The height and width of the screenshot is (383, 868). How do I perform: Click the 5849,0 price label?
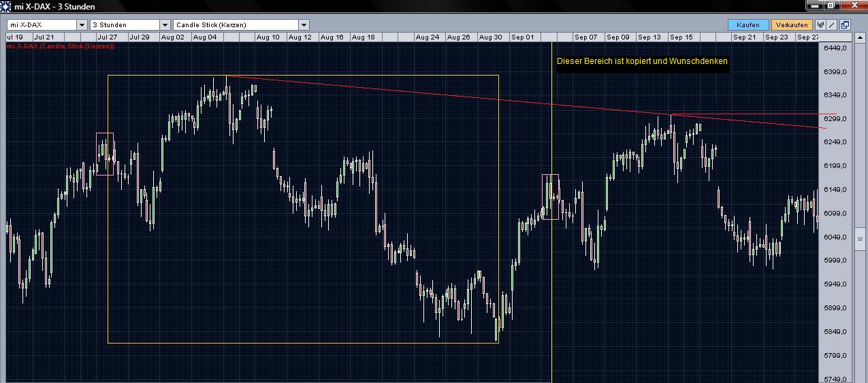[x=835, y=332]
